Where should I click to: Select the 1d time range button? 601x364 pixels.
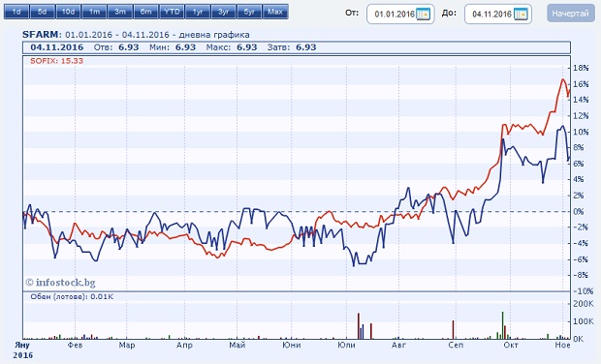16,12
